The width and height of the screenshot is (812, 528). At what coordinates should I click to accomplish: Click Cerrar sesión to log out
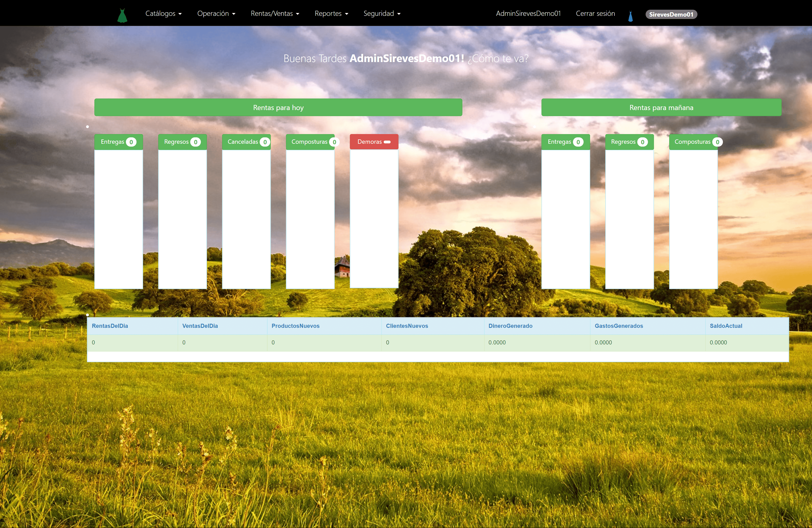coord(595,13)
